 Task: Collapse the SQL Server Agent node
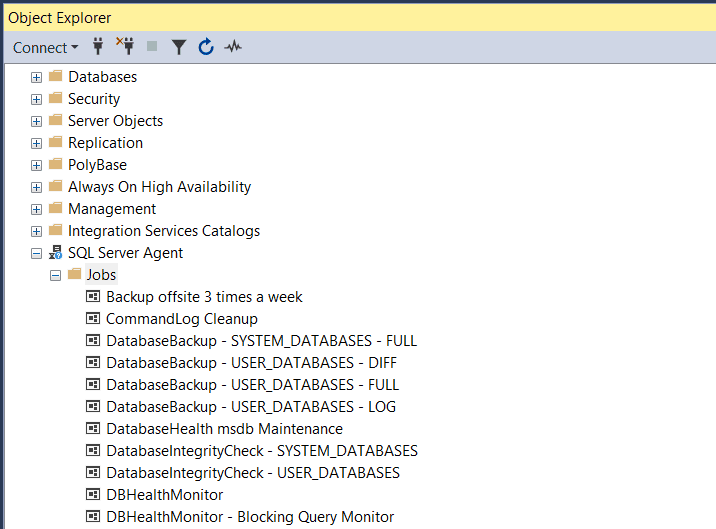point(37,253)
